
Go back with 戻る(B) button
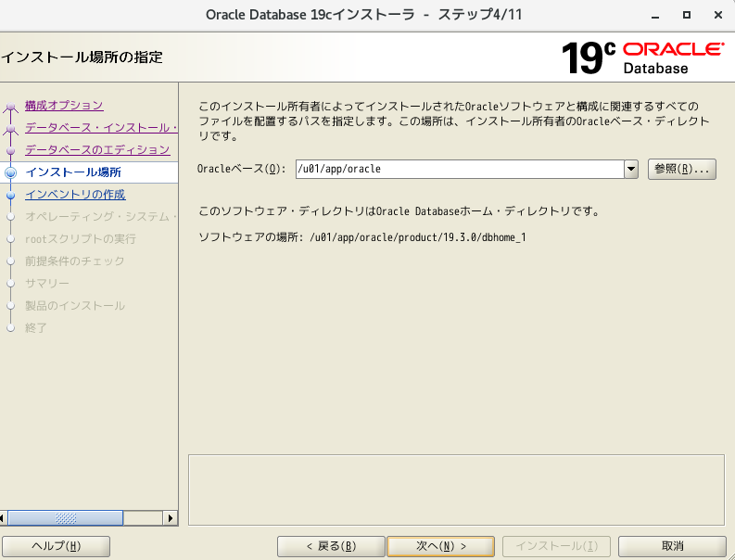pos(331,546)
